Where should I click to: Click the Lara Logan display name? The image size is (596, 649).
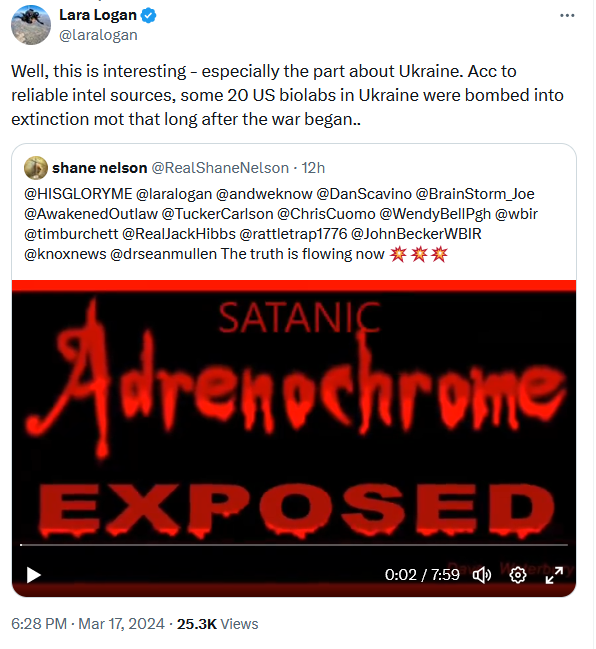coord(98,15)
